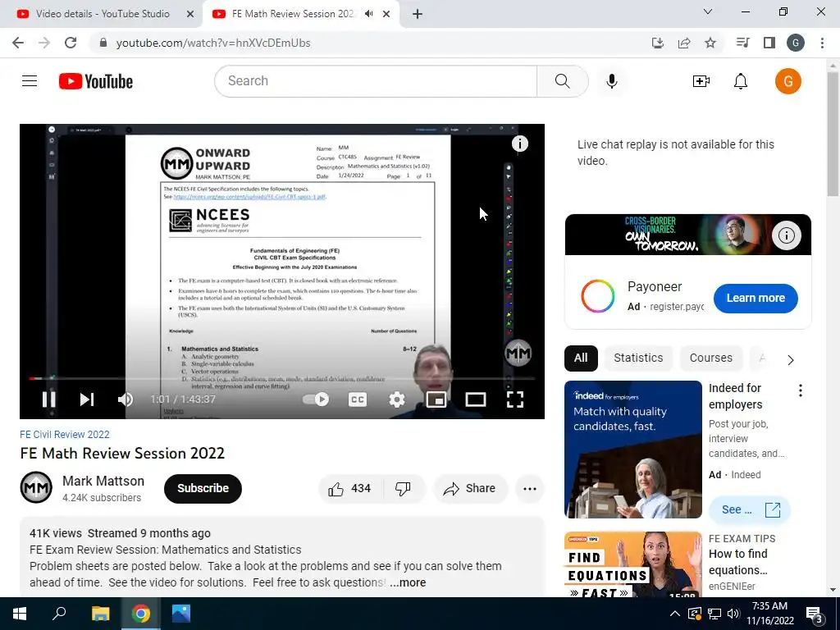Viewport: 840px width, 630px height.
Task: Share this page from address bar
Action: click(x=683, y=43)
